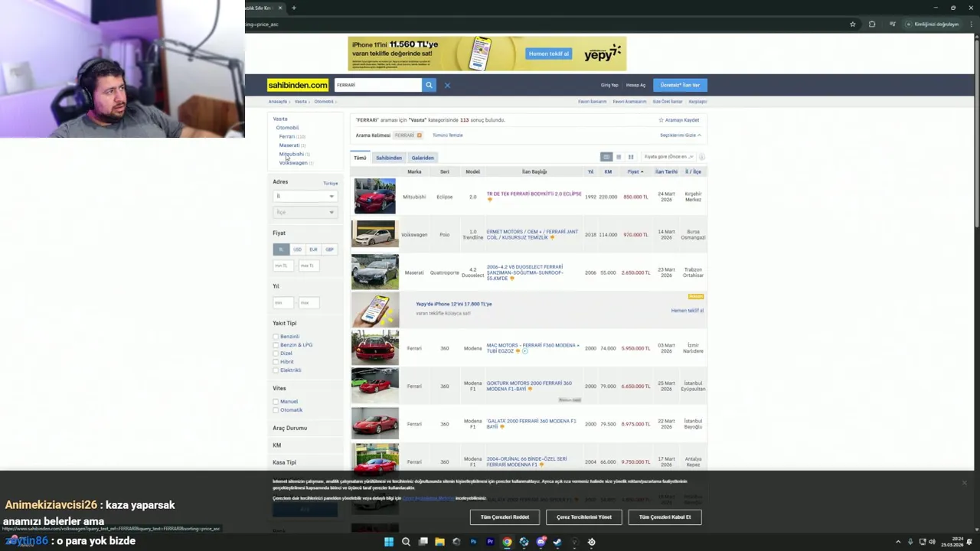Click Tüm Çerezleri Kabul Et button
The image size is (980, 551).
tap(665, 517)
